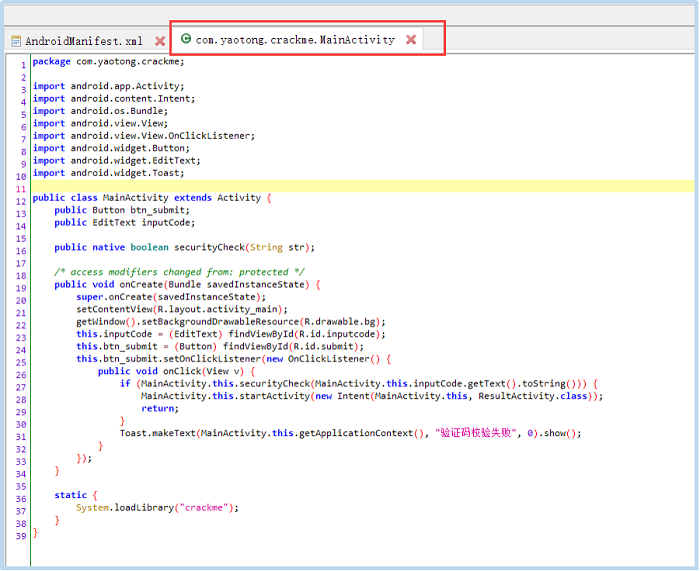
Task: Switch to the AndroidManifest.xml tab
Action: 84,41
